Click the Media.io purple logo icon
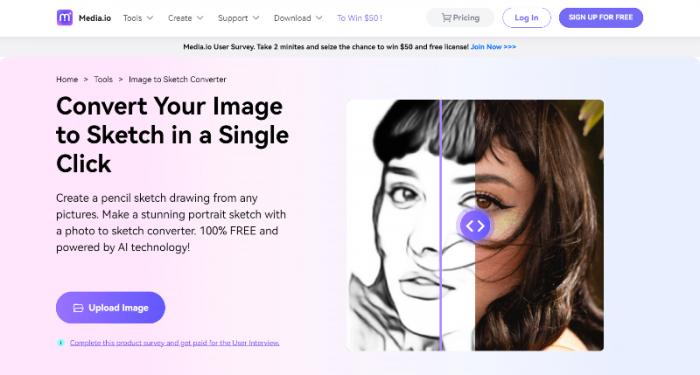700x375 pixels. (x=65, y=18)
